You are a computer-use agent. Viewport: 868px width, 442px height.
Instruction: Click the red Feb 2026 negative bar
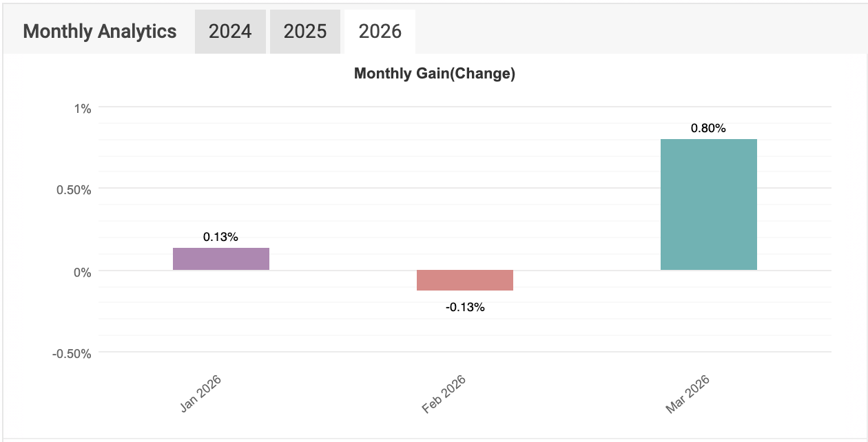tap(465, 280)
